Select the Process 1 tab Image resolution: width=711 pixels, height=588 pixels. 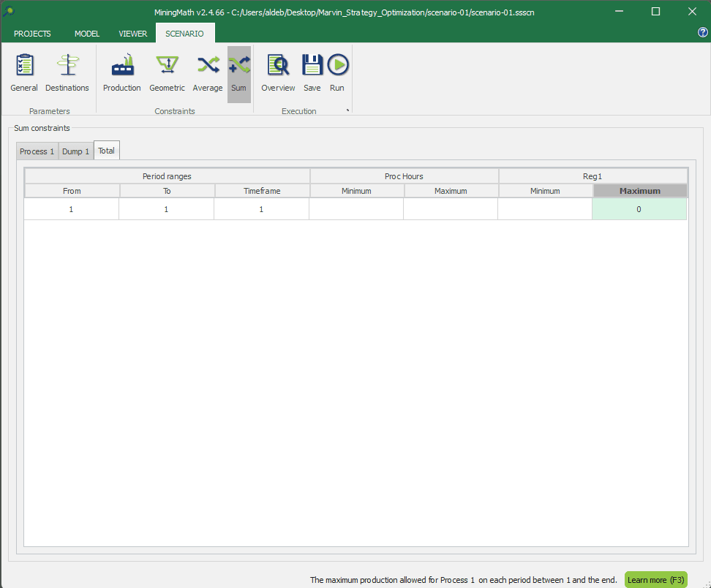37,151
